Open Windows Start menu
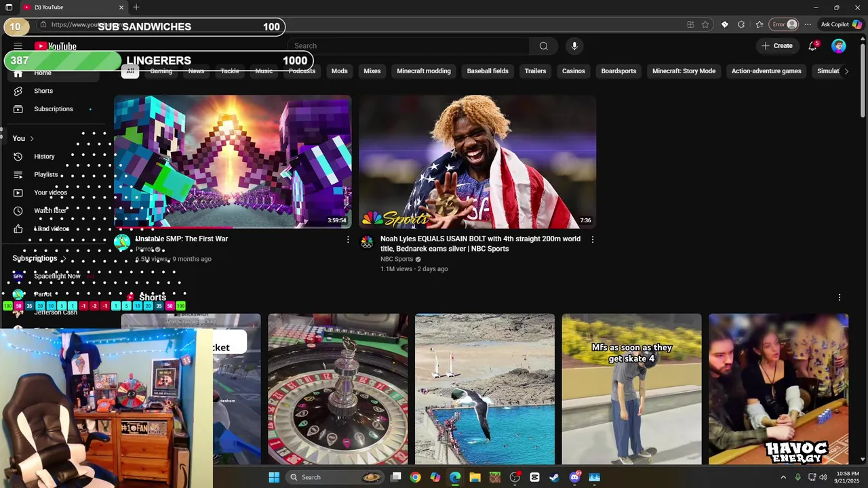Screen dimensions: 868x488 [274, 477]
